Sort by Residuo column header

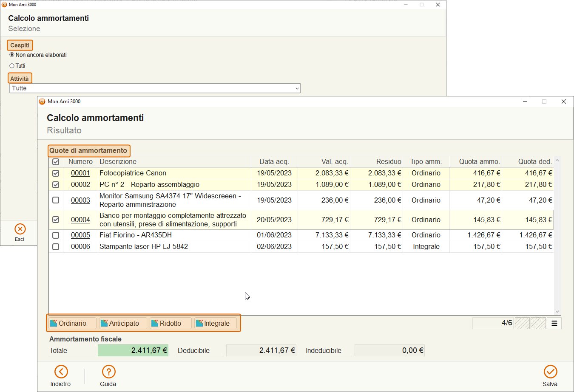377,162
